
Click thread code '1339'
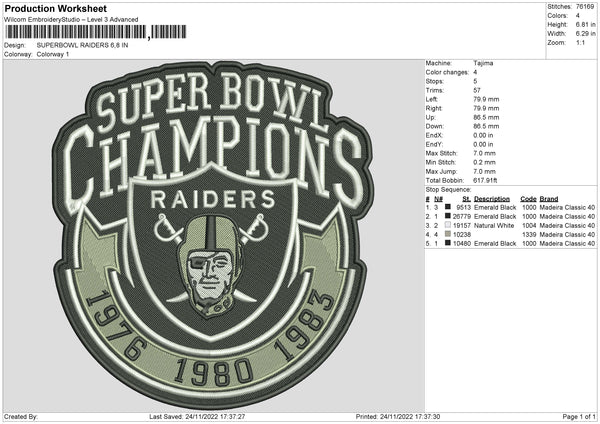coord(529,235)
